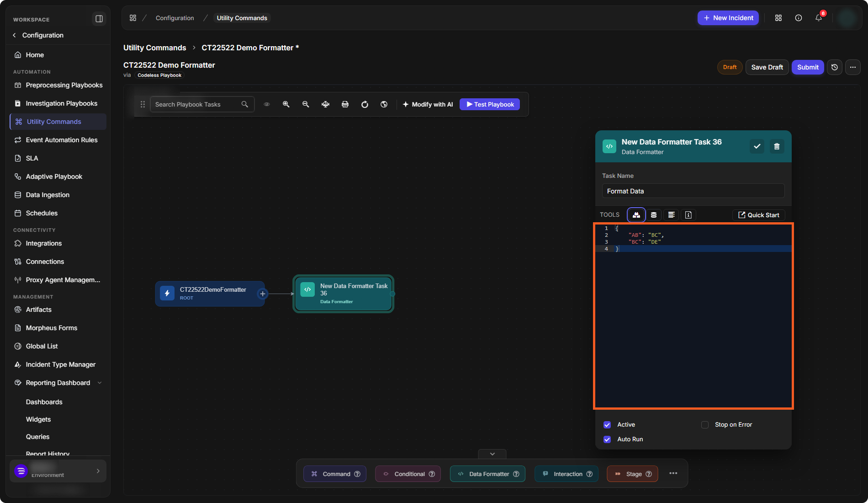Click the zoom in magnifier icon

point(286,104)
